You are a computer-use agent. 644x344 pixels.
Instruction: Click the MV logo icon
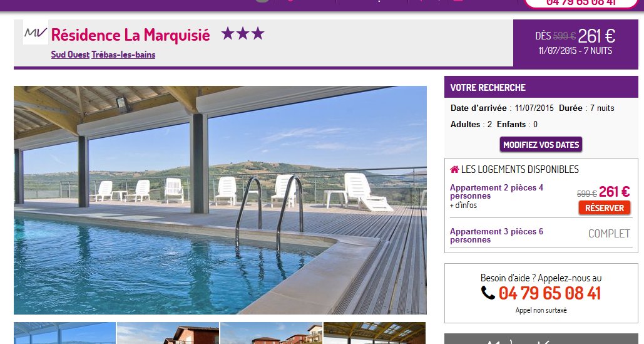click(35, 32)
